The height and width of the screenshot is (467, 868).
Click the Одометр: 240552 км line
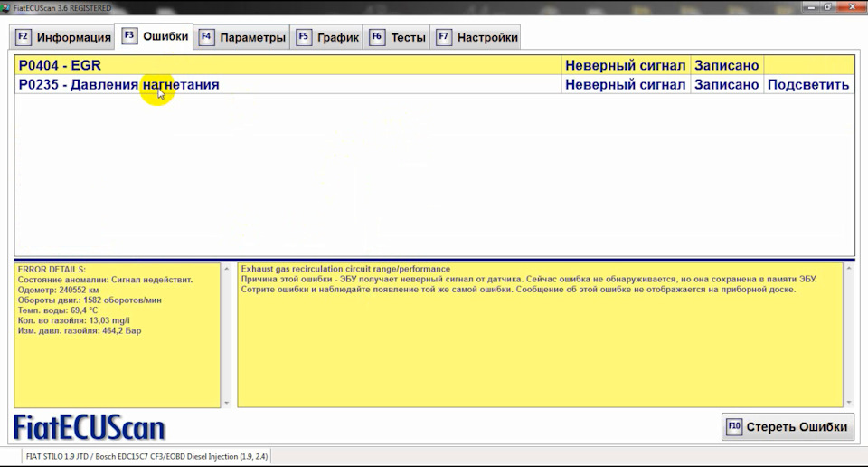coord(58,290)
